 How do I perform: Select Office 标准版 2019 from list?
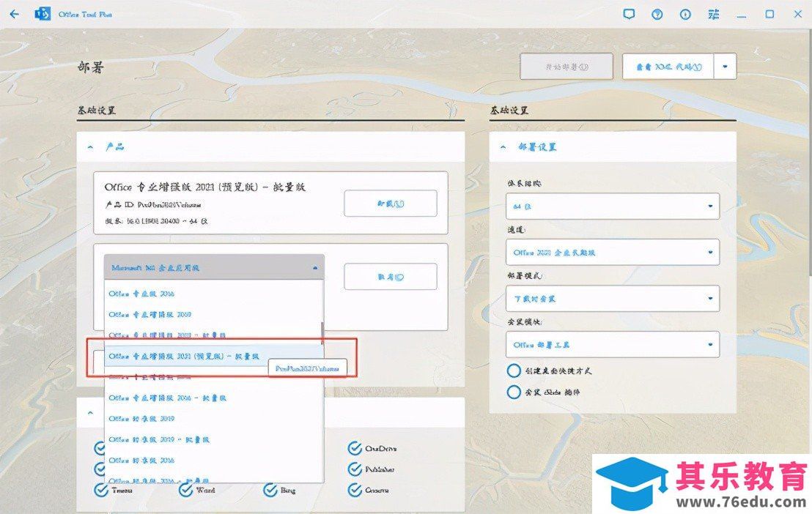[214, 418]
